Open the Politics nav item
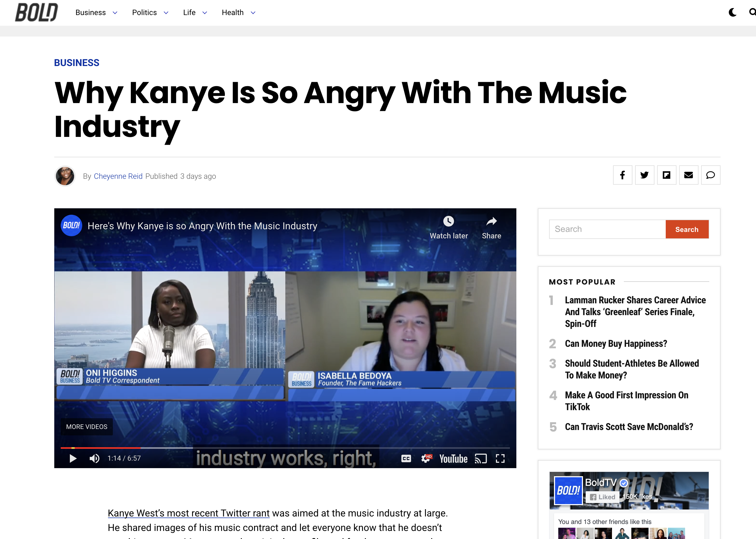This screenshot has height=539, width=756. [144, 13]
